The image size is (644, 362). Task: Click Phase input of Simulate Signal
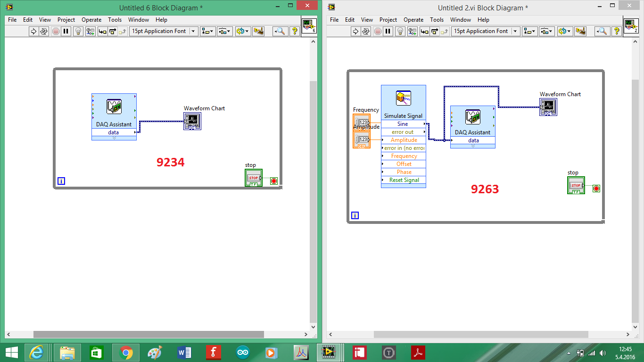[404, 172]
